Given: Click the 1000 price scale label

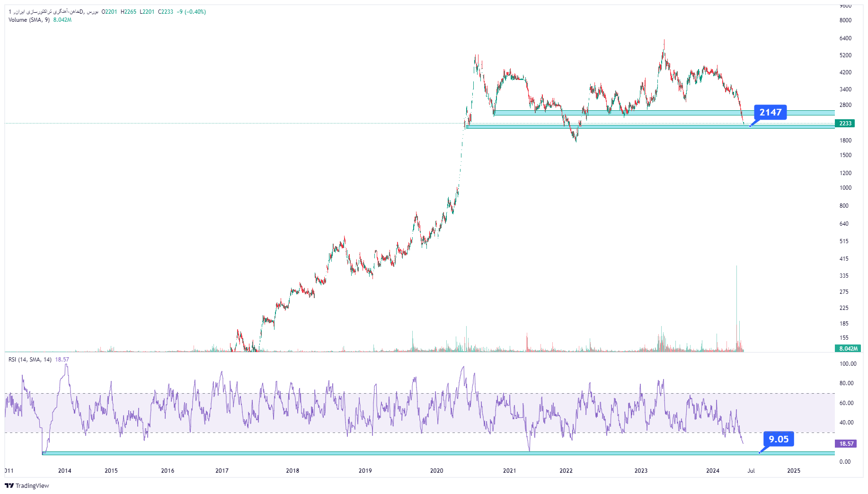Looking at the screenshot, I should [845, 188].
